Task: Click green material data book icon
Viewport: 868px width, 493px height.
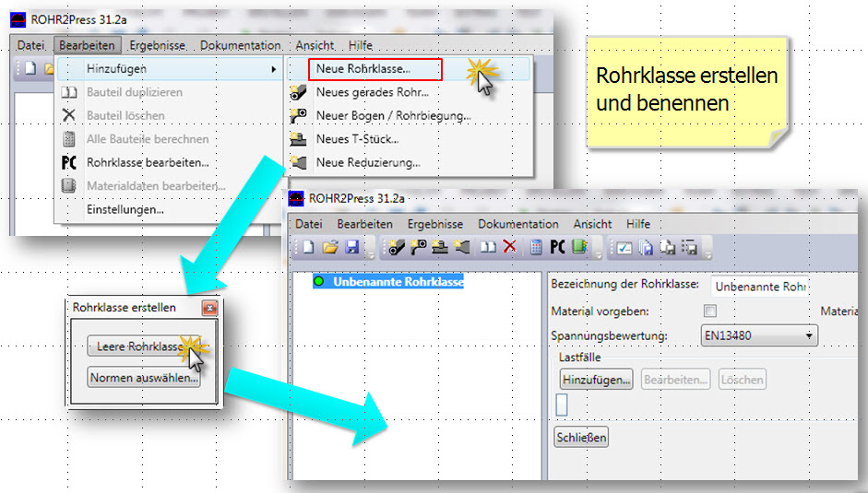Action: click(x=579, y=247)
